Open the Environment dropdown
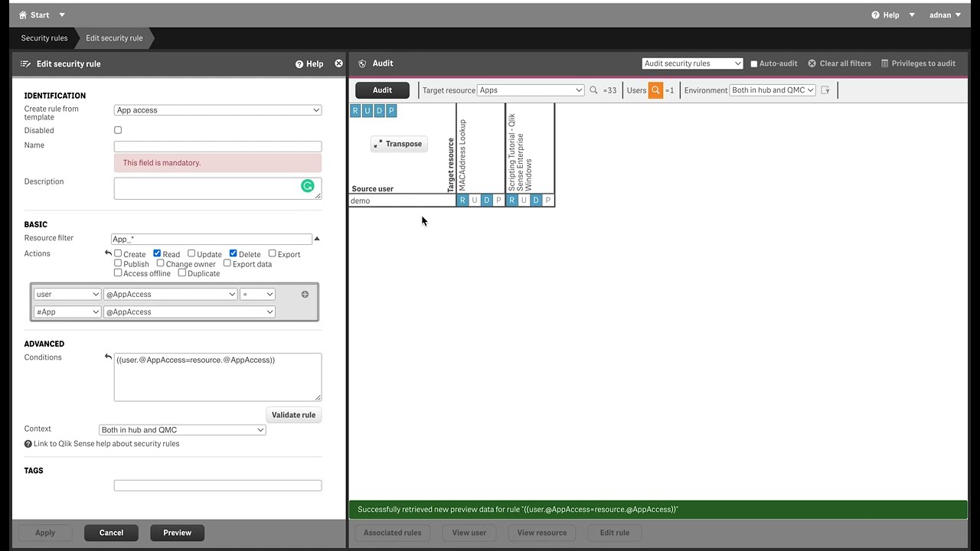 click(773, 90)
